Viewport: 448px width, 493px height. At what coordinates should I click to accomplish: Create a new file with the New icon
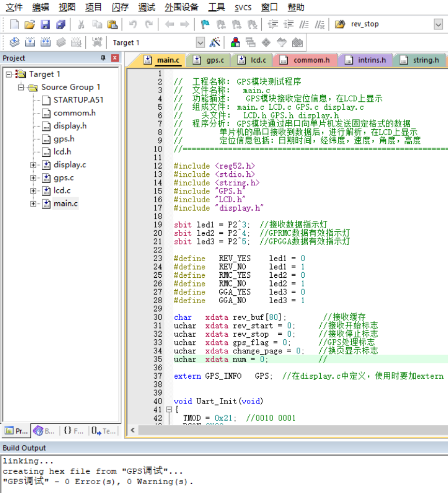coord(14,24)
